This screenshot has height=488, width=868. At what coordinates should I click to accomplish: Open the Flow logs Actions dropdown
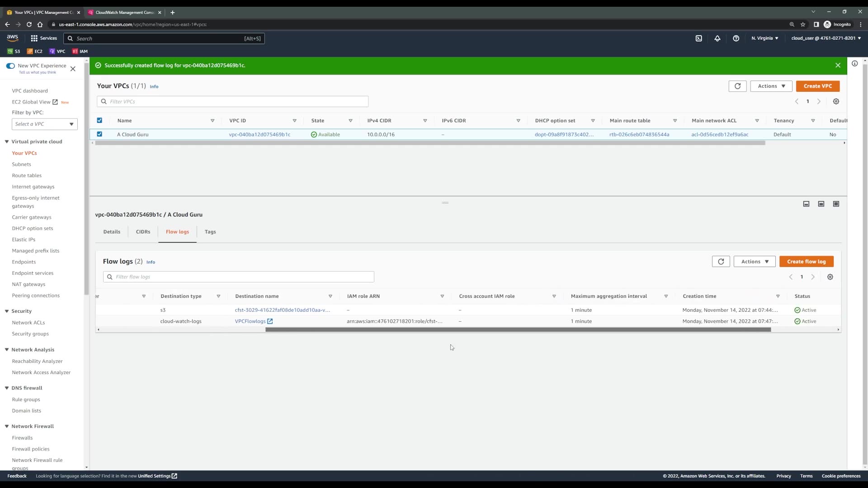click(x=754, y=262)
